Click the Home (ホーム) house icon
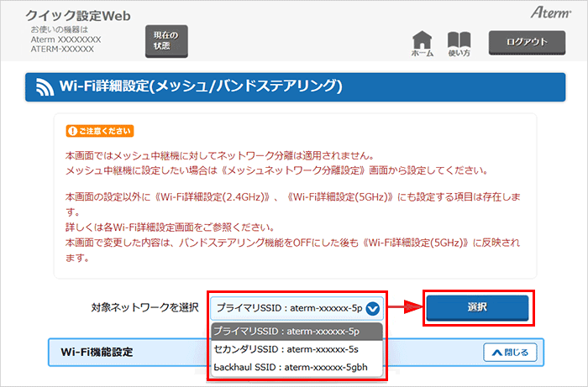The image size is (588, 387). 423,40
